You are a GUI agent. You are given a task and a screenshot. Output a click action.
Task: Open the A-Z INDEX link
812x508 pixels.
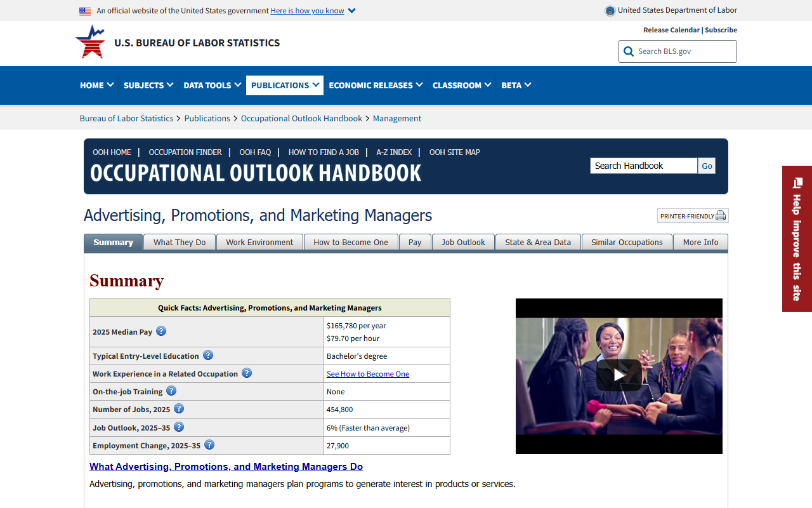point(394,152)
